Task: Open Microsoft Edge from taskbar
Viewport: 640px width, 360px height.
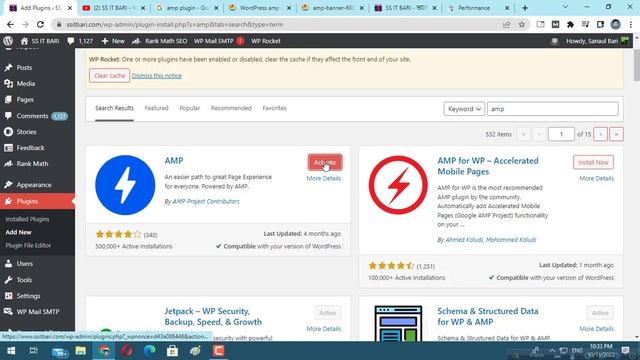Action: [x=149, y=351]
